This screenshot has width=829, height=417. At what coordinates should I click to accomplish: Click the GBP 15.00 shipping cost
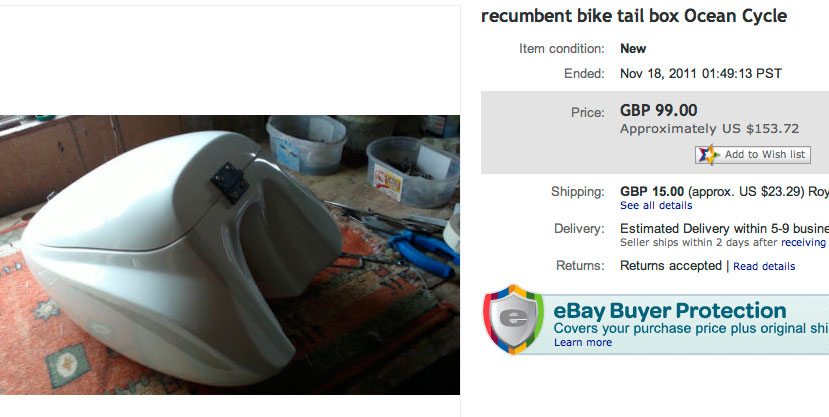652,191
